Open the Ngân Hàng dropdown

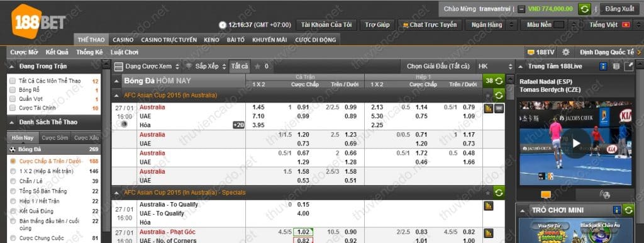pos(491,25)
